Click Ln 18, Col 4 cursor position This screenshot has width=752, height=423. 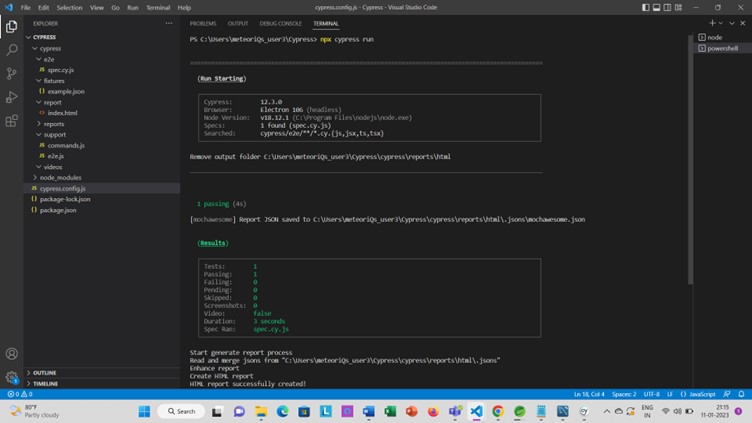(x=589, y=394)
